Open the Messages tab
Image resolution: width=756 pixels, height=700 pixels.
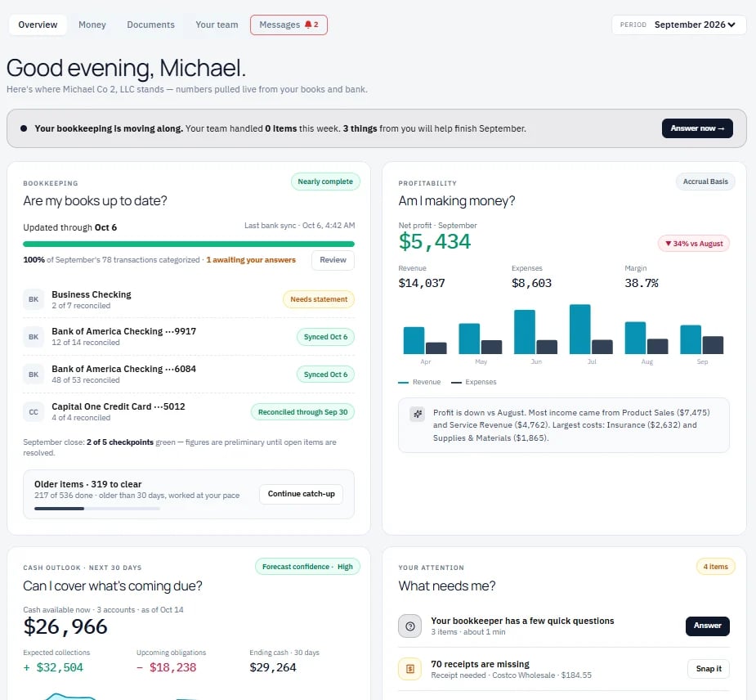coord(289,25)
